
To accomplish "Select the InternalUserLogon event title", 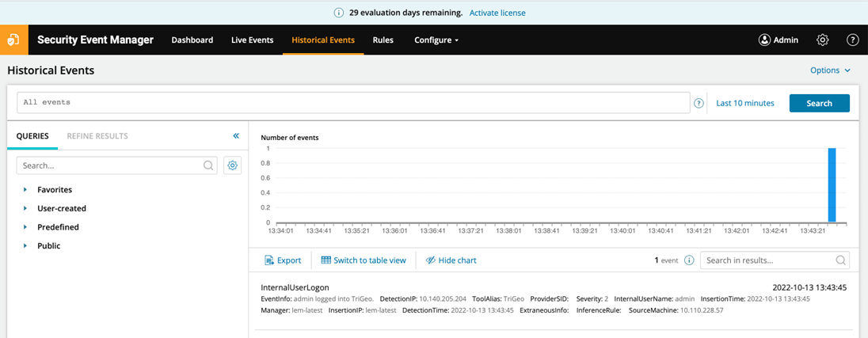I will [295, 287].
